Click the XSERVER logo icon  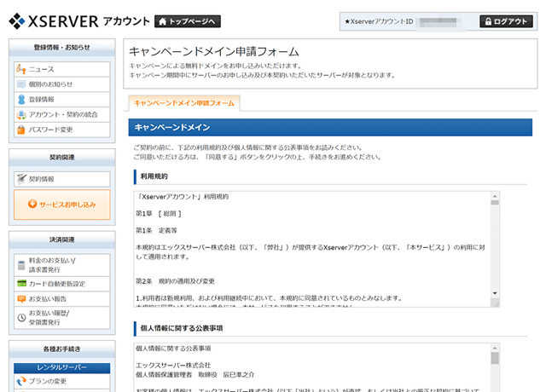click(x=17, y=21)
